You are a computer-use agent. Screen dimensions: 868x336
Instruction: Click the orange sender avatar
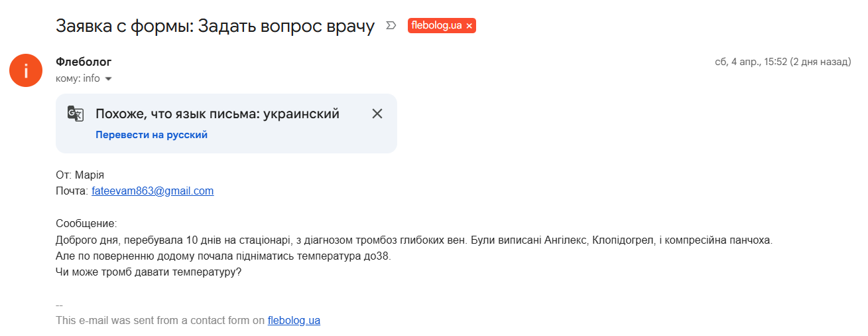click(26, 70)
